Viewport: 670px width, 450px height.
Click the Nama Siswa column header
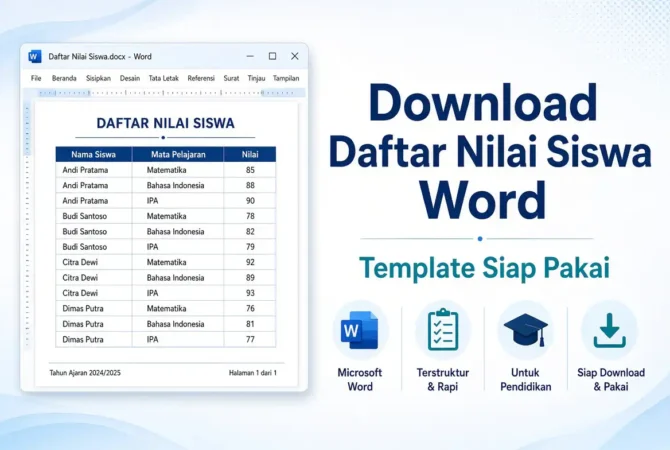(94, 154)
